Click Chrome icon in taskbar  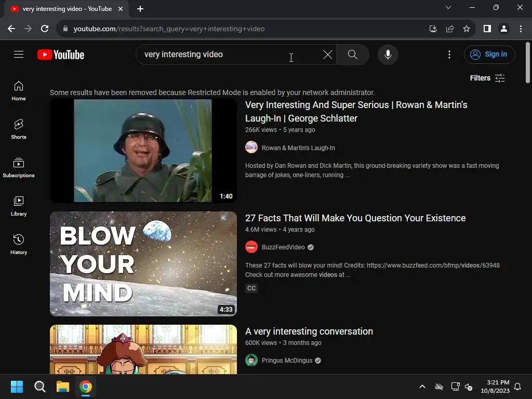coord(86,387)
